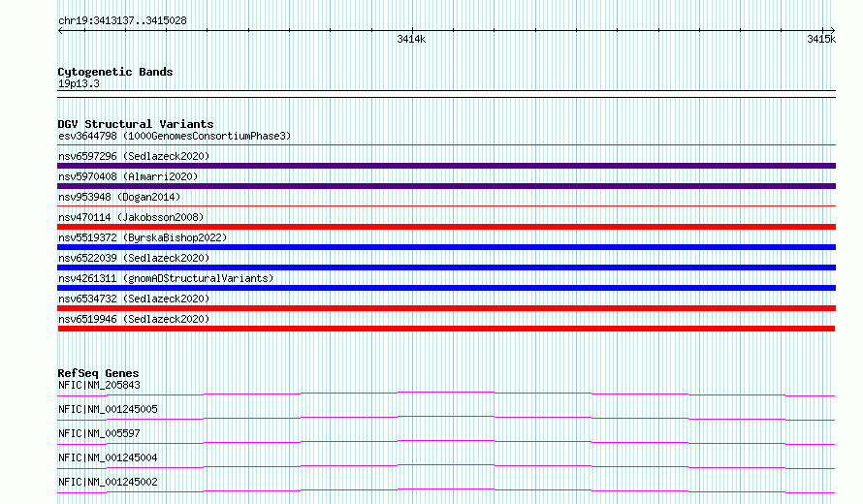
Task: Click the nsv6597296 (Sedlazeck2020) label
Action: [134, 156]
